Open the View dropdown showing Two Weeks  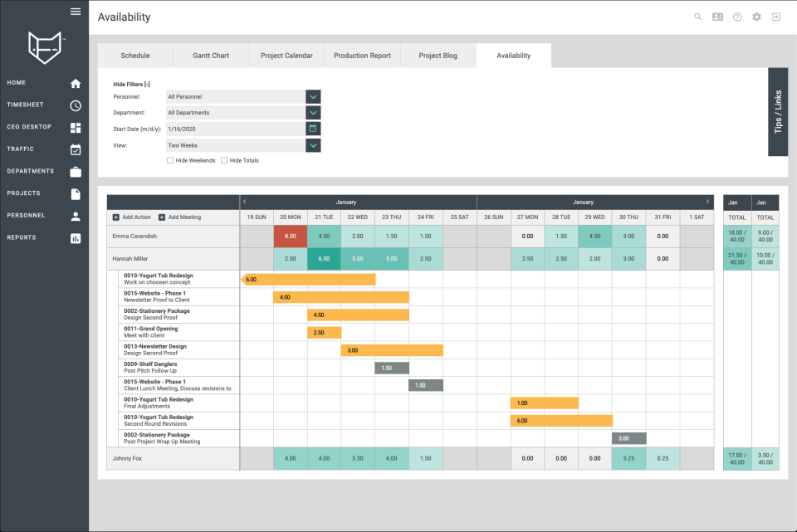click(x=313, y=144)
